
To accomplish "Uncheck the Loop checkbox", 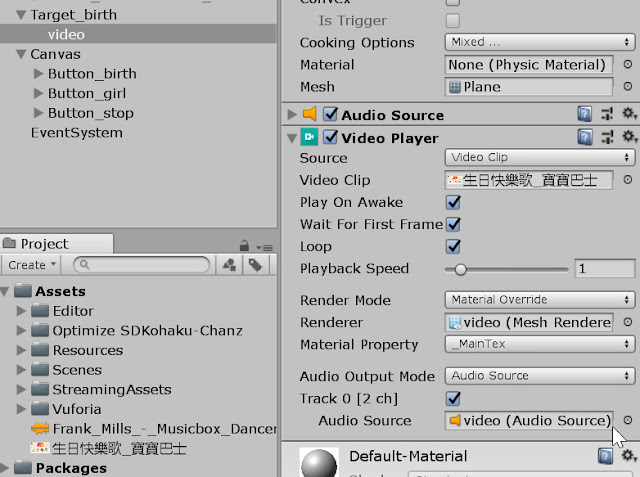I will 453,246.
